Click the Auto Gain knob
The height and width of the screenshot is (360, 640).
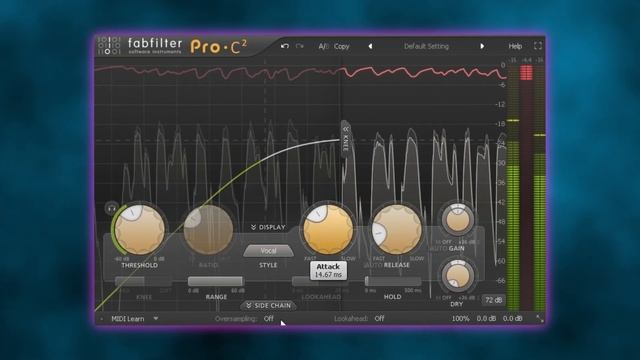[458, 219]
